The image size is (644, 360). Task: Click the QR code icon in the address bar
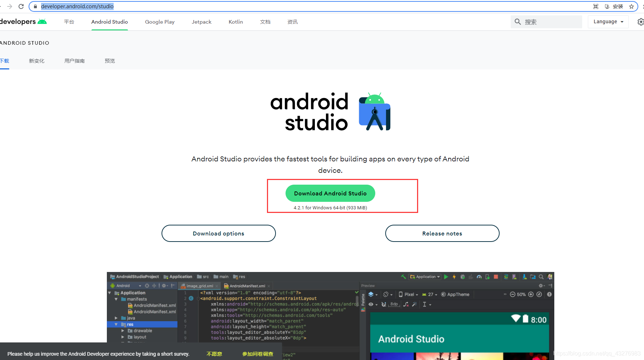(596, 6)
